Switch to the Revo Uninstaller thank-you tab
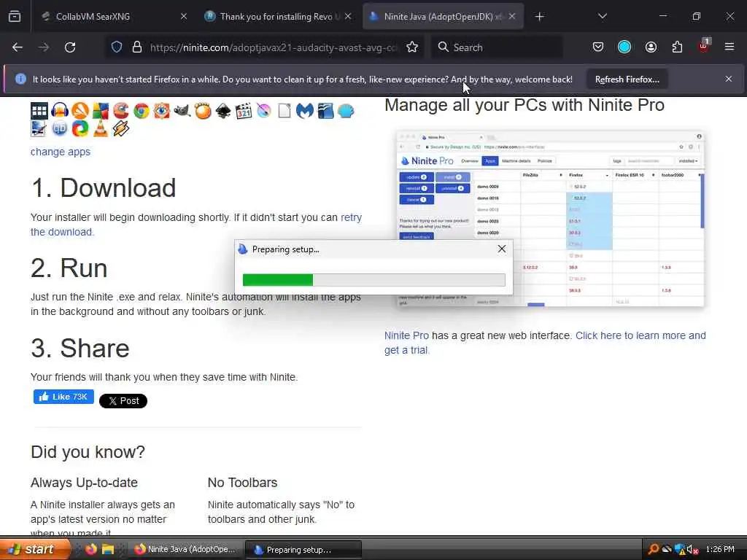This screenshot has width=747, height=560. point(278,17)
